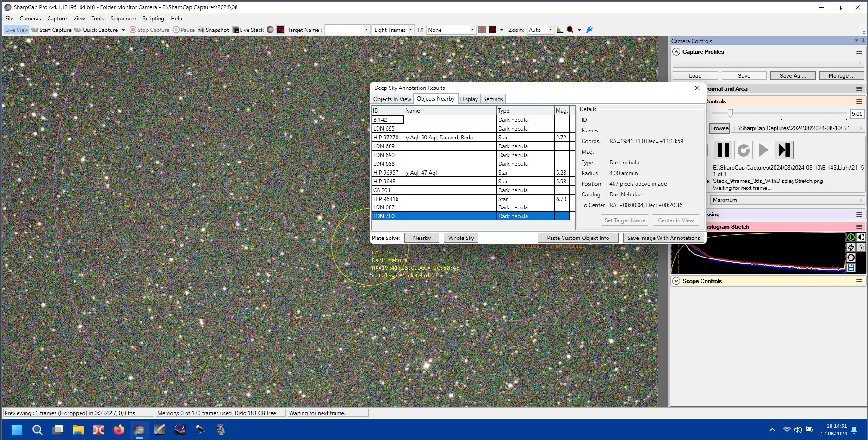Switch to Objects In View tab
The height and width of the screenshot is (440, 868).
pyautogui.click(x=392, y=99)
